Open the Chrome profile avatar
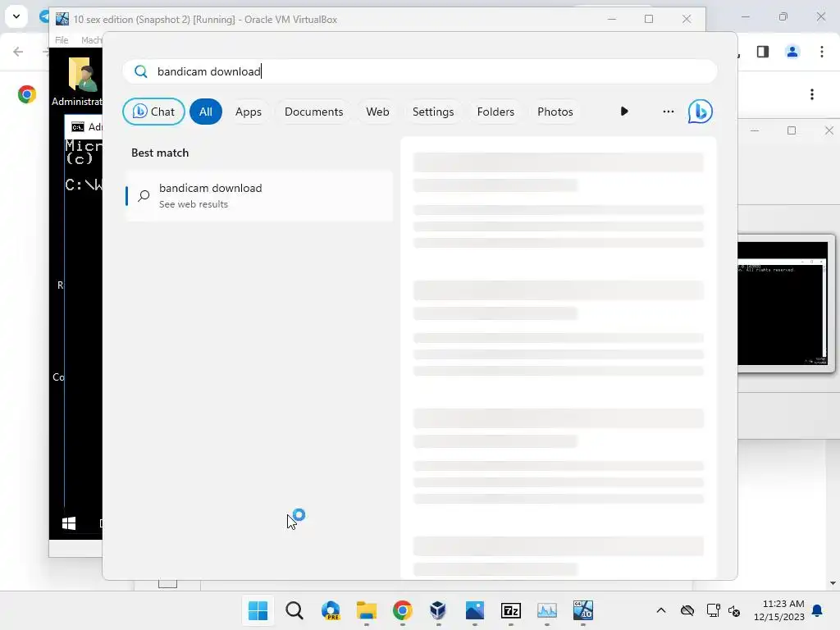This screenshot has width=840, height=630. click(792, 52)
